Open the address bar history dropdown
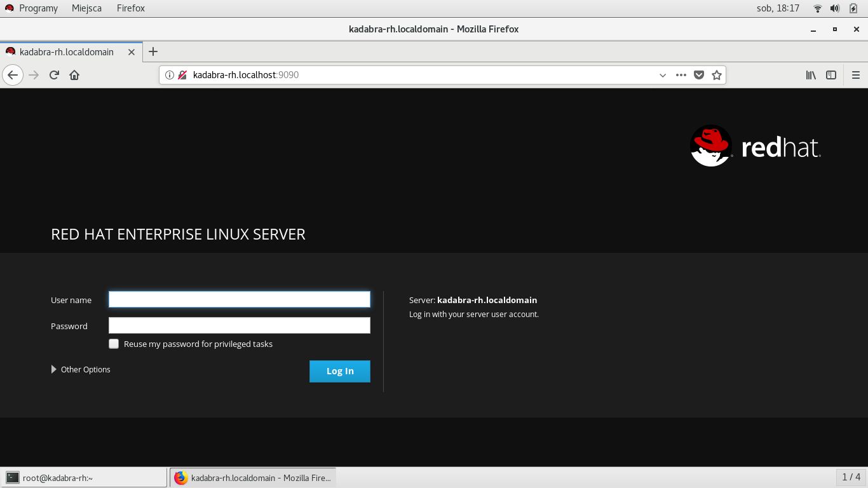868x488 pixels. pyautogui.click(x=663, y=75)
